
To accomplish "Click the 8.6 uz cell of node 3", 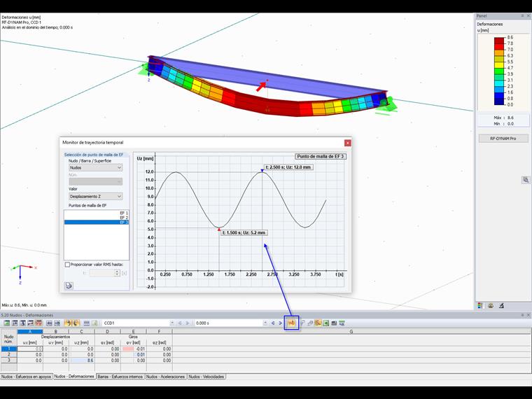I will coord(82,360).
